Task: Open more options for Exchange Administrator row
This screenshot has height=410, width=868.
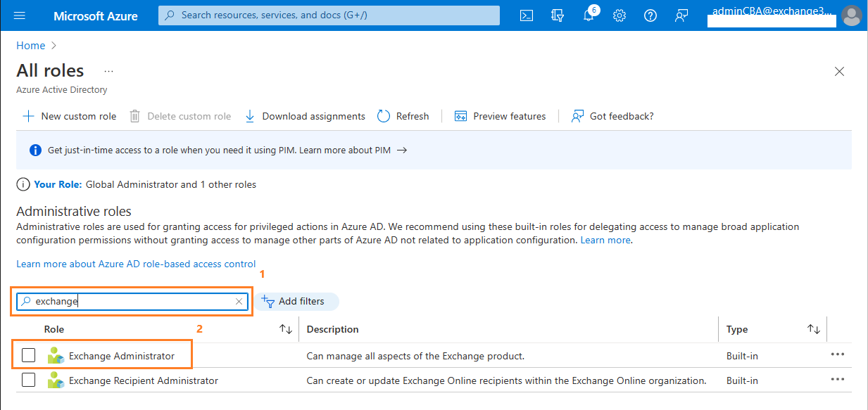Action: tap(837, 354)
